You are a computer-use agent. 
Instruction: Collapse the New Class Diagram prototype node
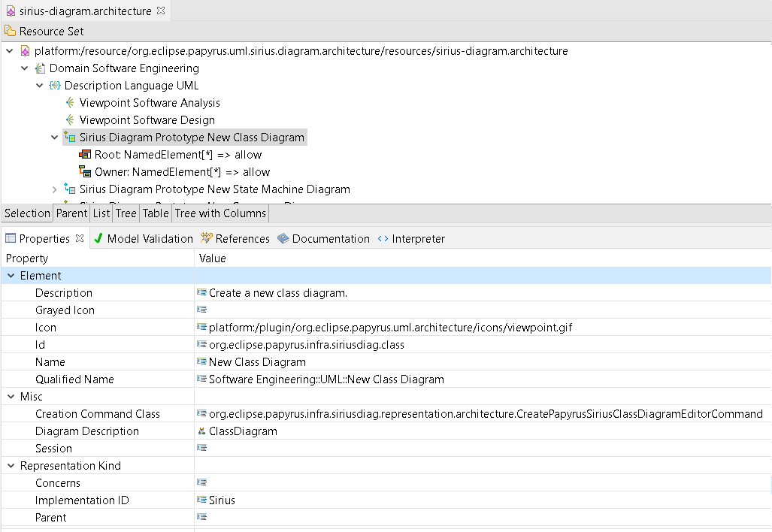55,138
